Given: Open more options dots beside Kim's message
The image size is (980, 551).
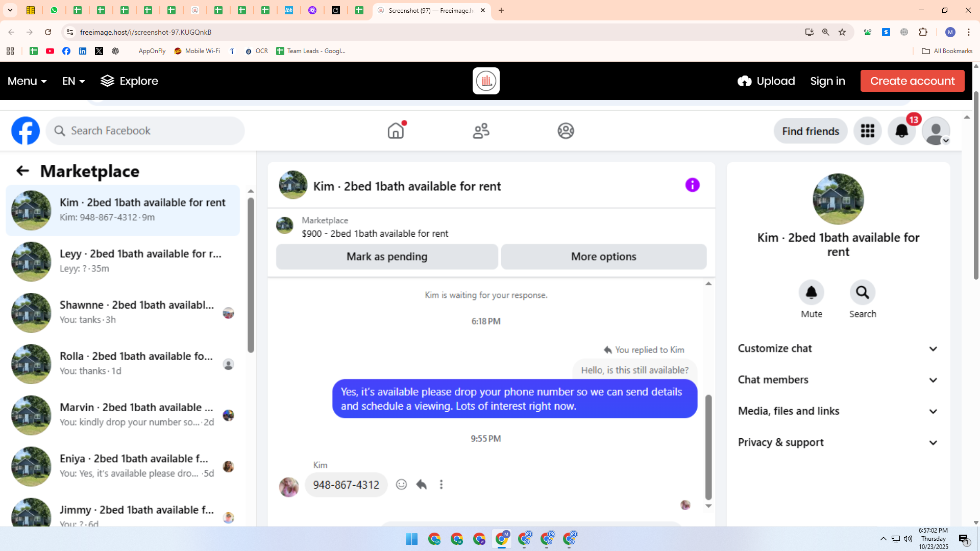Looking at the screenshot, I should click(442, 485).
